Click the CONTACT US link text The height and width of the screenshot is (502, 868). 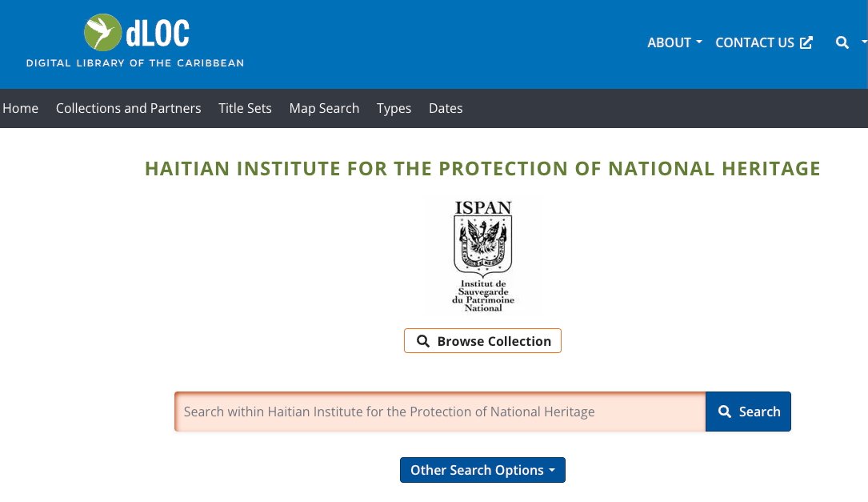click(754, 43)
